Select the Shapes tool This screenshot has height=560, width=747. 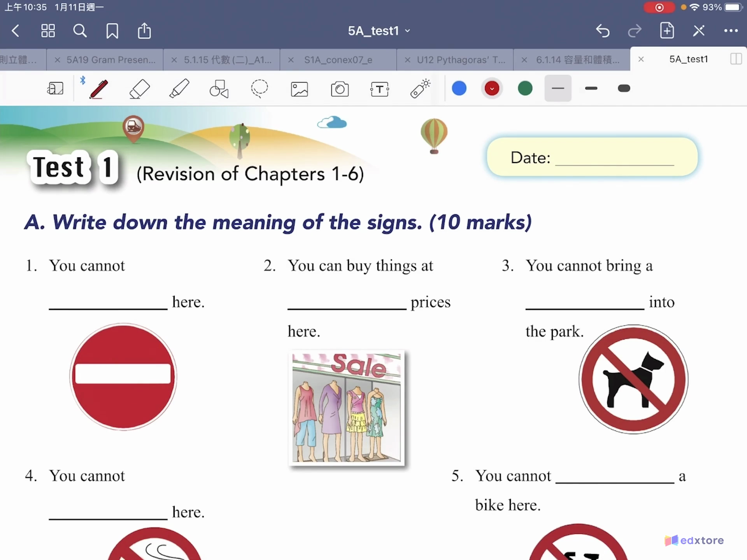(219, 89)
